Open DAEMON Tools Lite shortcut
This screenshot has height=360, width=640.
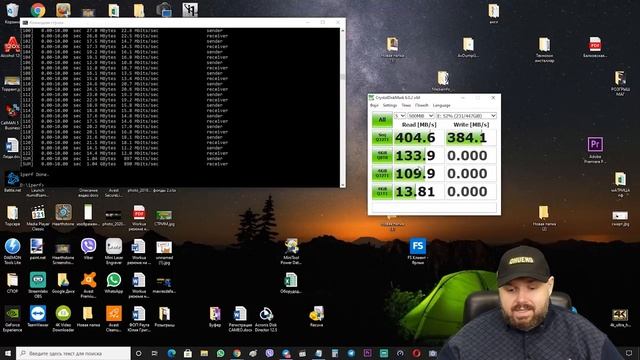click(13, 251)
